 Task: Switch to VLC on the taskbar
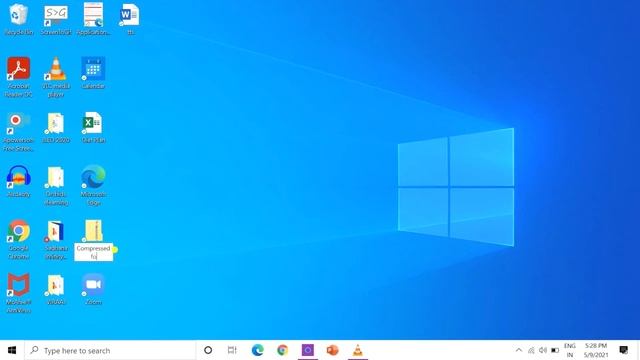pos(358,350)
